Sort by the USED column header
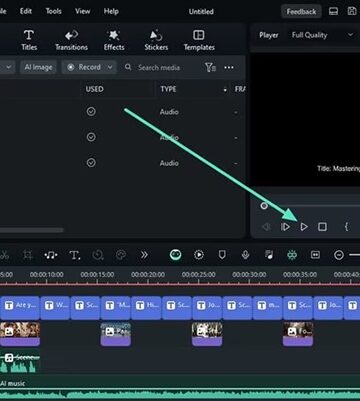This screenshot has width=360, height=401. pos(94,89)
